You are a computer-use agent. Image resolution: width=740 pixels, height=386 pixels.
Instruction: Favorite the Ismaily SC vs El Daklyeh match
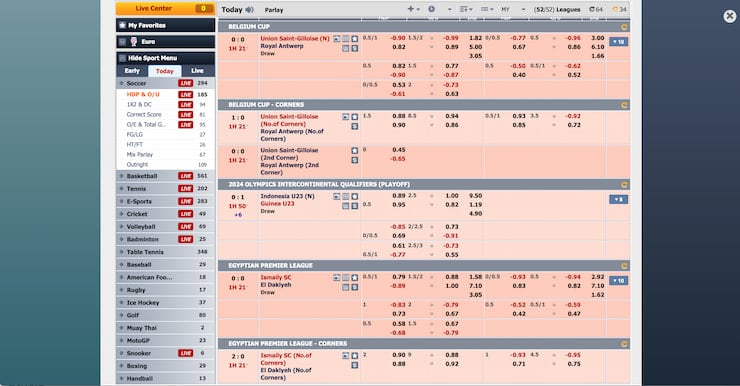coord(354,277)
